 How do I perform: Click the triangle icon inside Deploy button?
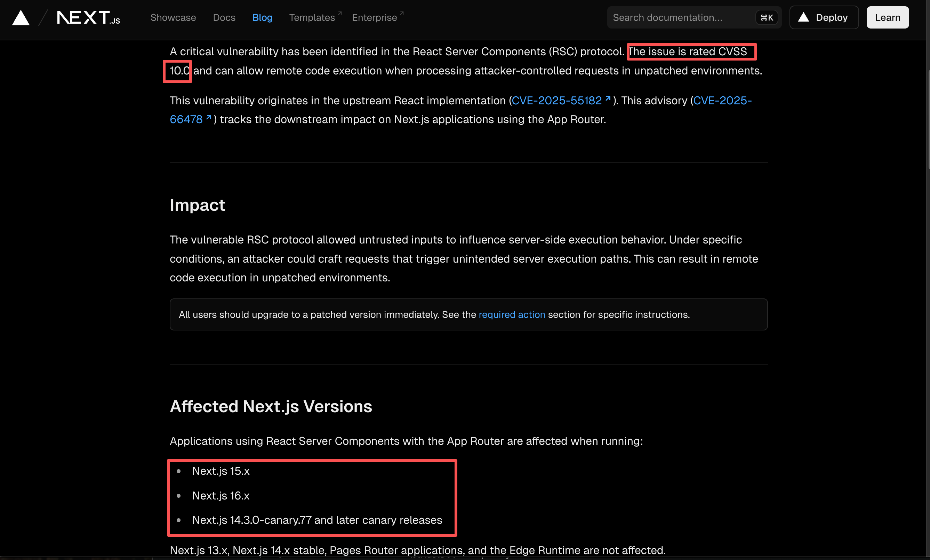point(804,17)
